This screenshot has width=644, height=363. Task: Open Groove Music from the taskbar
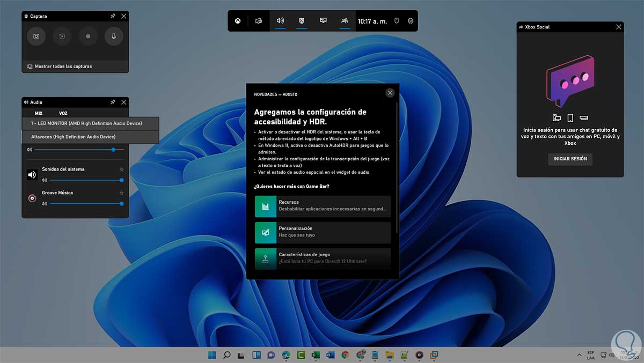419,355
